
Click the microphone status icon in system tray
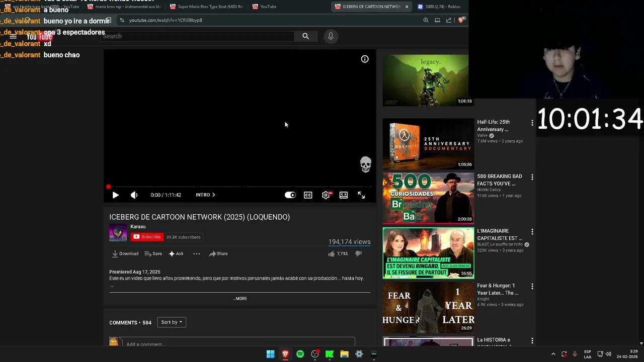[x=575, y=354]
